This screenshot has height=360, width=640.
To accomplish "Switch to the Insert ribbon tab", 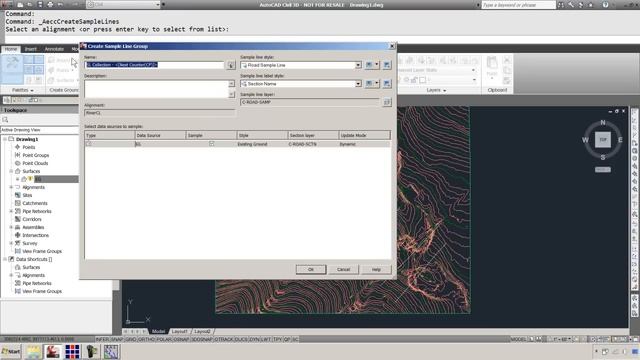I will pos(31,49).
